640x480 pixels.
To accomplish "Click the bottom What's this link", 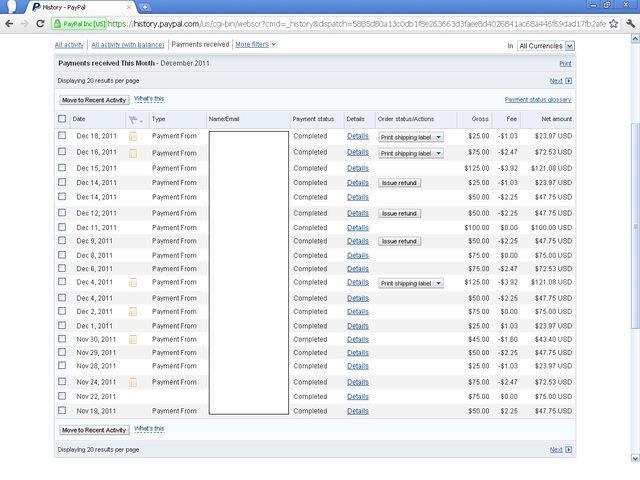I will coord(149,429).
